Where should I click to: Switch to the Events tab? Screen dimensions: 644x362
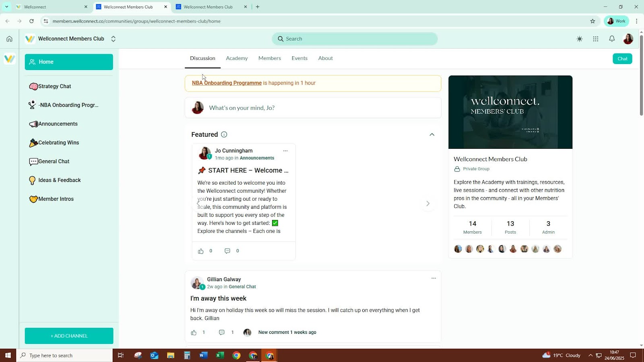tap(299, 58)
